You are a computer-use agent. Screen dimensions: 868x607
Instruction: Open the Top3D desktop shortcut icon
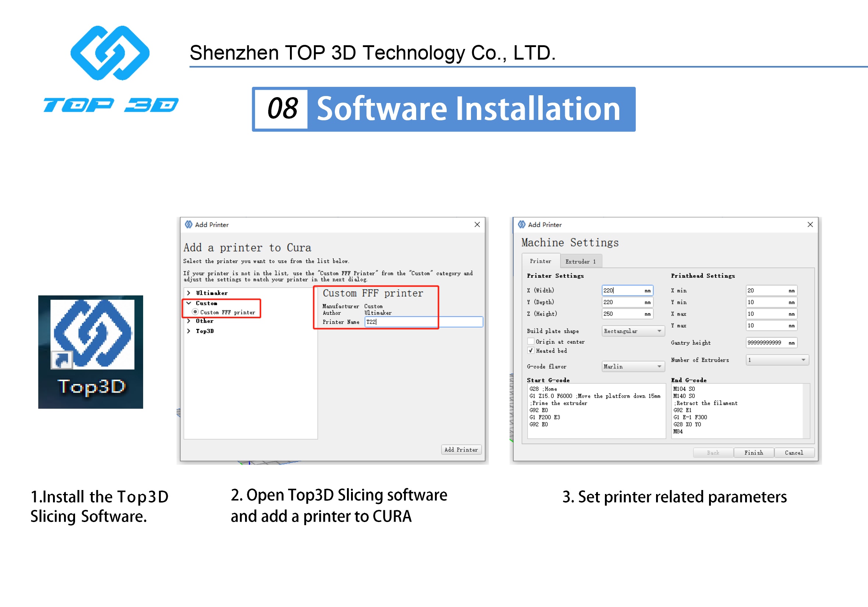[91, 352]
